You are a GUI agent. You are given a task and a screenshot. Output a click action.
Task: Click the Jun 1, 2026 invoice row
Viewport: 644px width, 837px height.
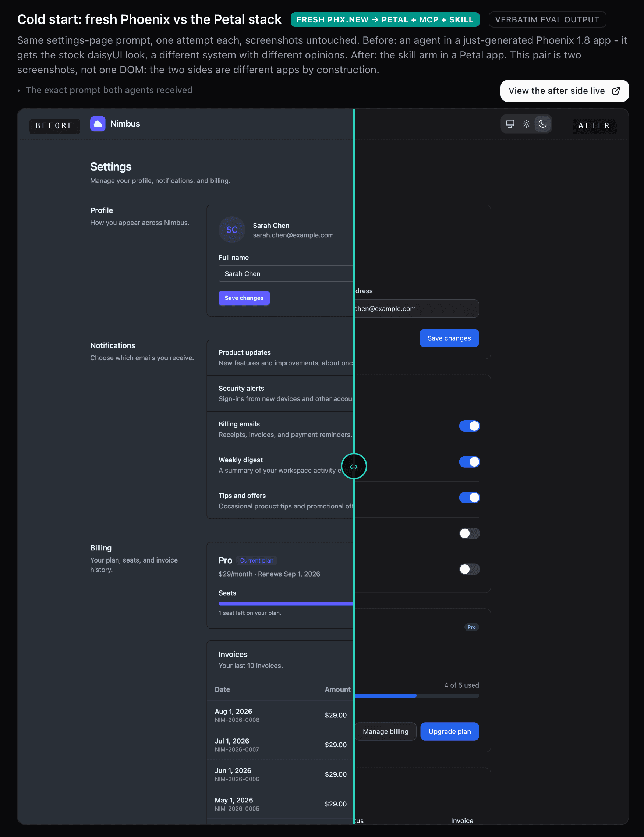[x=280, y=774]
